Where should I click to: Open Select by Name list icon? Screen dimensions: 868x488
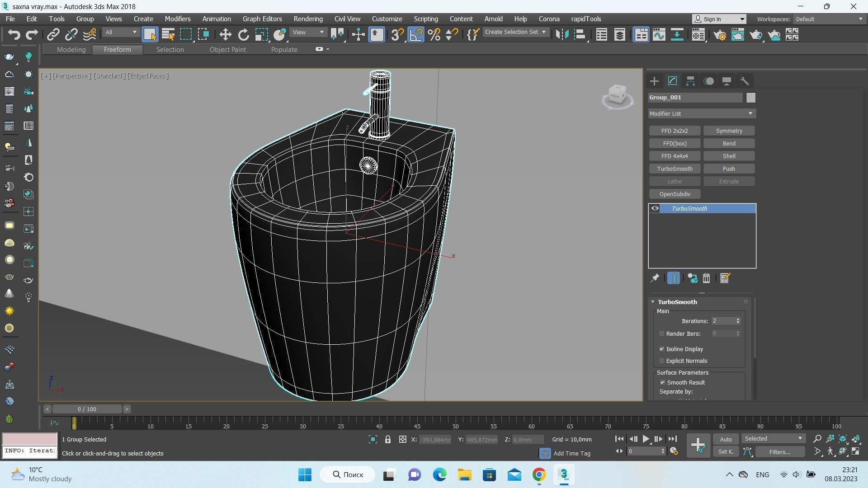coord(168,35)
